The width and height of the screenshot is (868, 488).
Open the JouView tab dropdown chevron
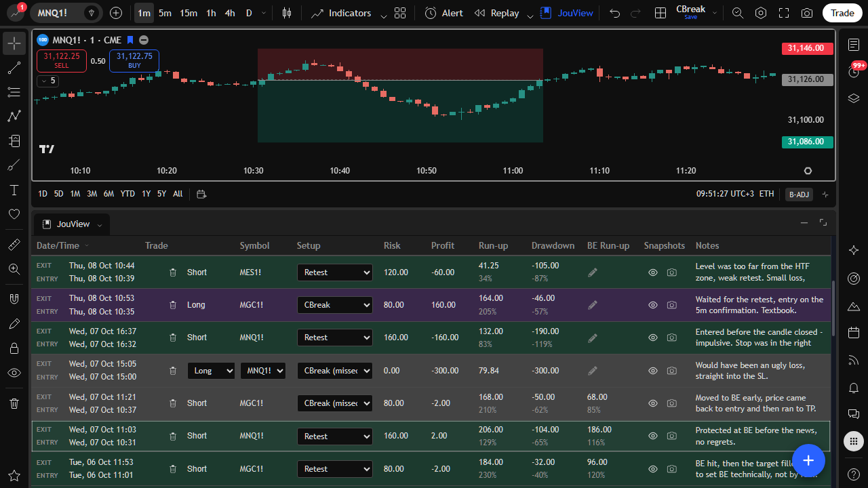[100, 224]
